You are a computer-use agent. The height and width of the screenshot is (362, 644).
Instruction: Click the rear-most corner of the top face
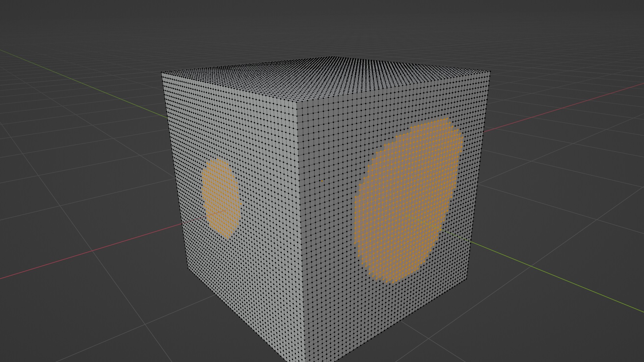point(332,57)
